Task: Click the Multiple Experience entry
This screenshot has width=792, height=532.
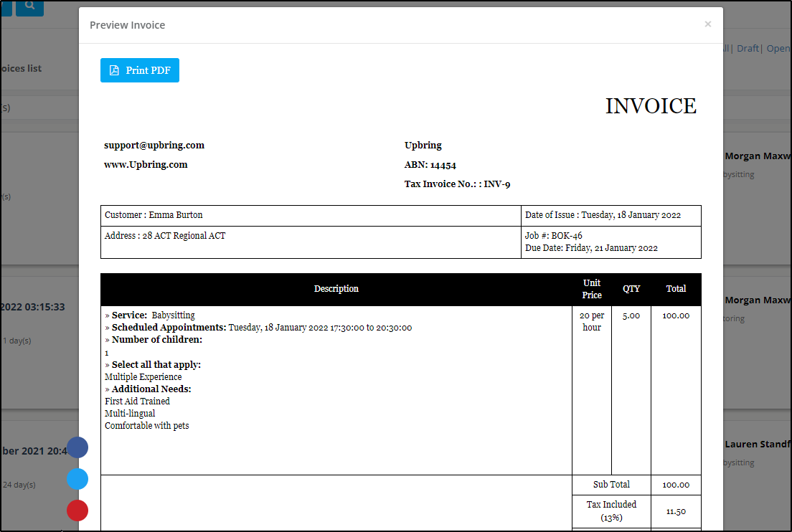Action: coord(143,377)
